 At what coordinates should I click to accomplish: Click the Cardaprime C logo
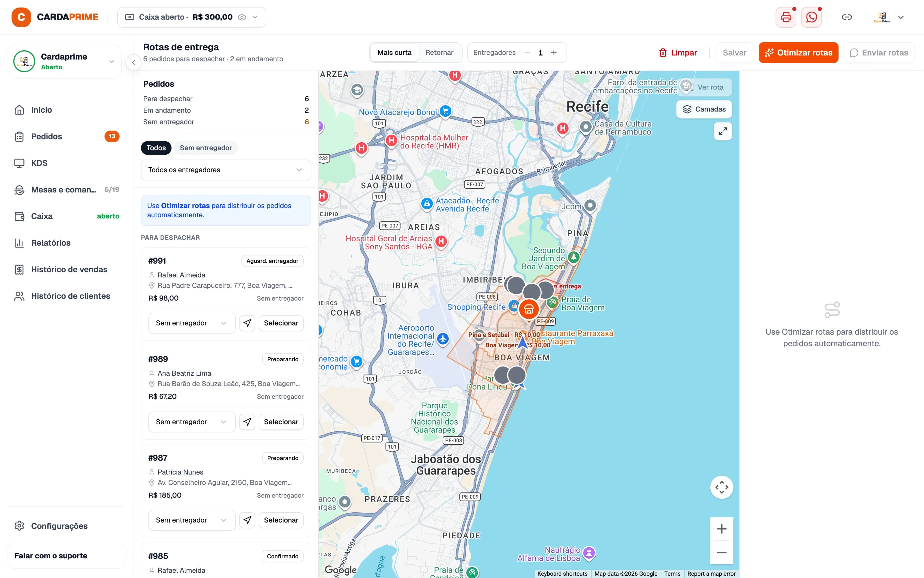pyautogui.click(x=21, y=17)
